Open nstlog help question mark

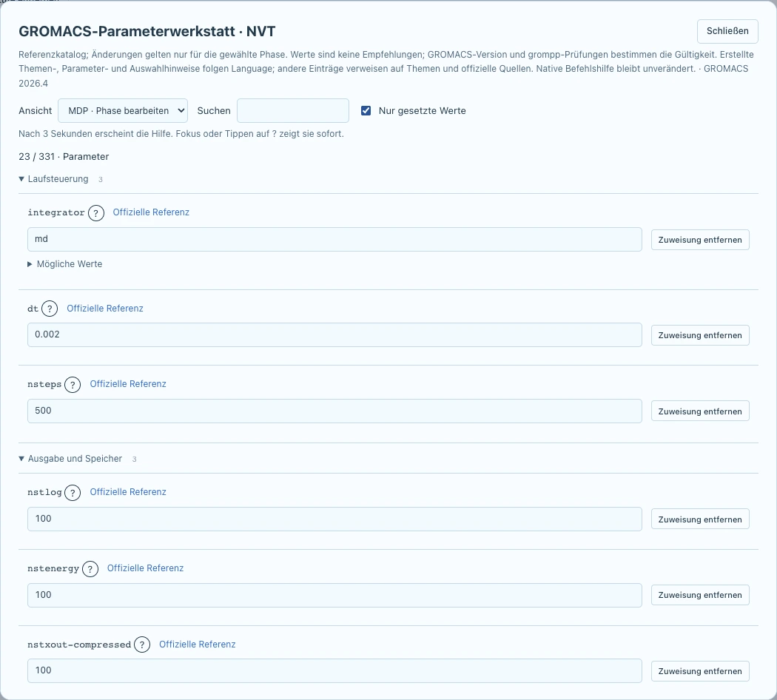[x=73, y=492]
